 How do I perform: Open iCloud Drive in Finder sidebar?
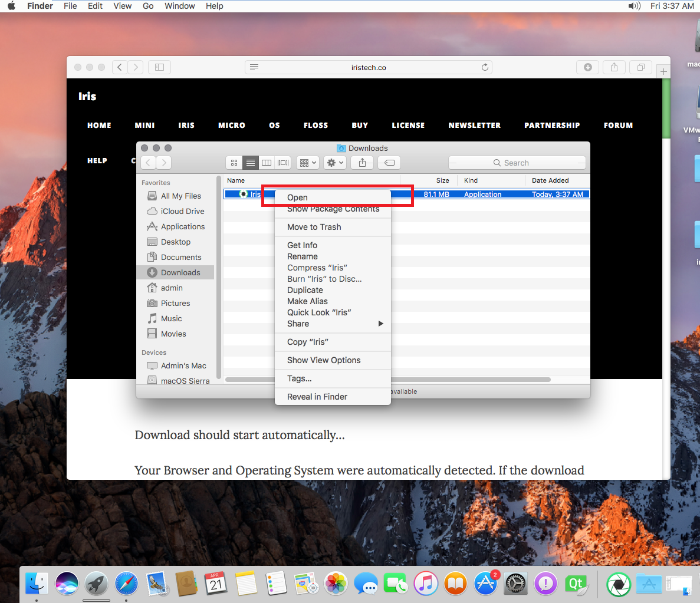point(176,211)
